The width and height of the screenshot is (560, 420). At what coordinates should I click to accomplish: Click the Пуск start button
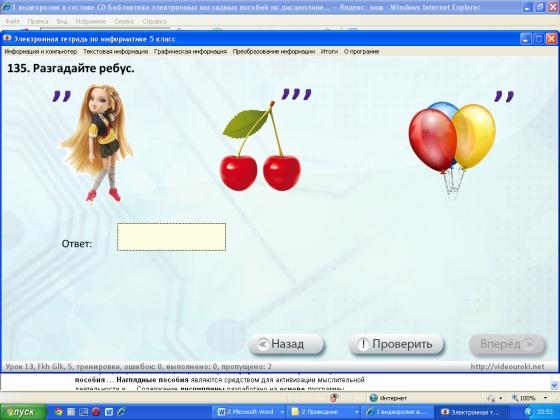pos(24,412)
